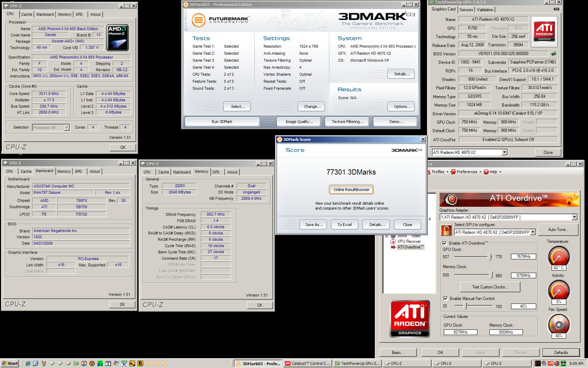
Task: Open the Select GPU to configure dropdown
Action: (x=533, y=232)
